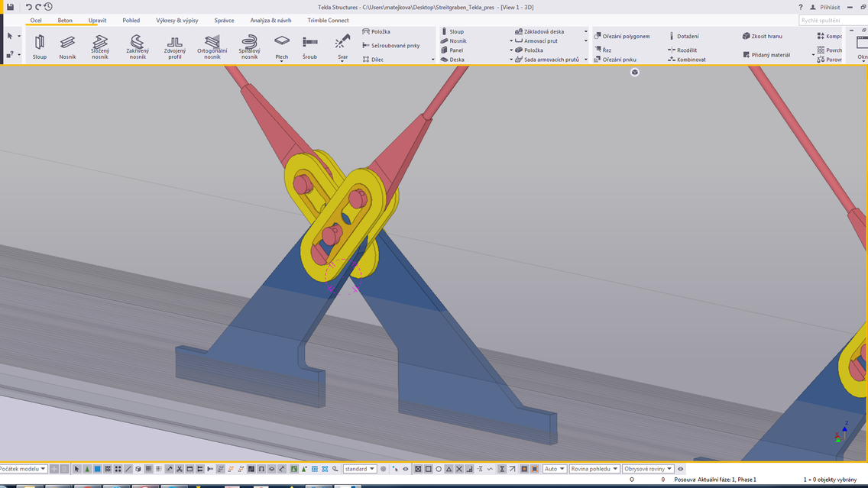Select the Sloup (column) steel tool

[x=39, y=47]
